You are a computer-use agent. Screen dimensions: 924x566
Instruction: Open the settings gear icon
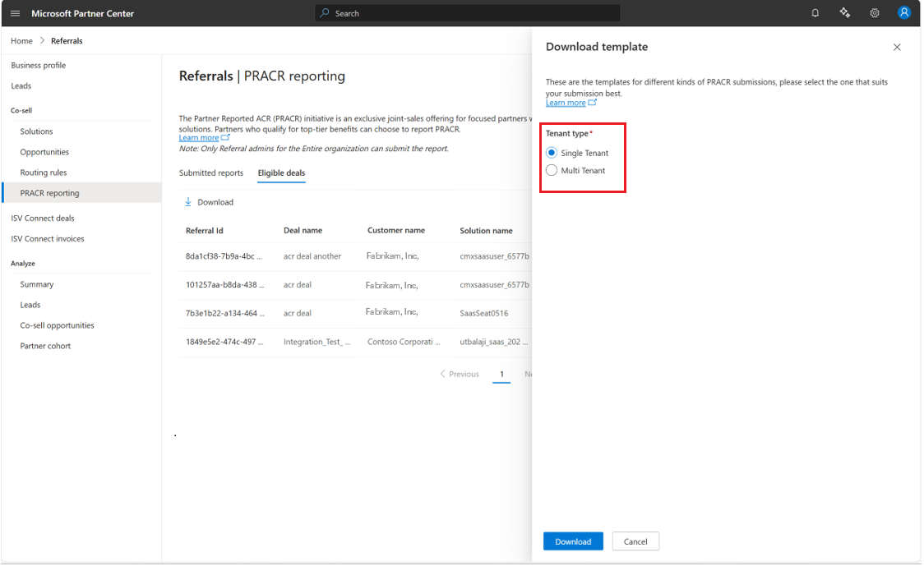875,13
